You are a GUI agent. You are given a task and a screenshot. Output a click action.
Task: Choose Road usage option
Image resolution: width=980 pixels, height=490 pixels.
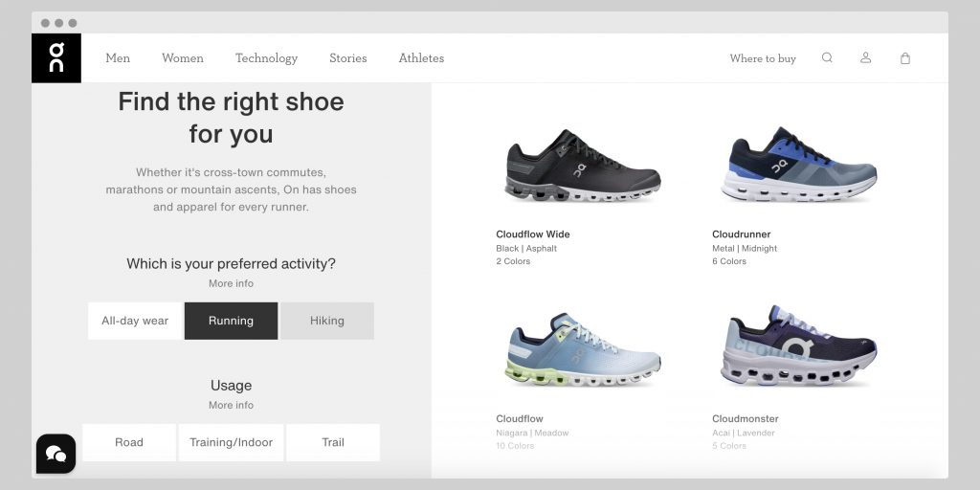point(129,442)
